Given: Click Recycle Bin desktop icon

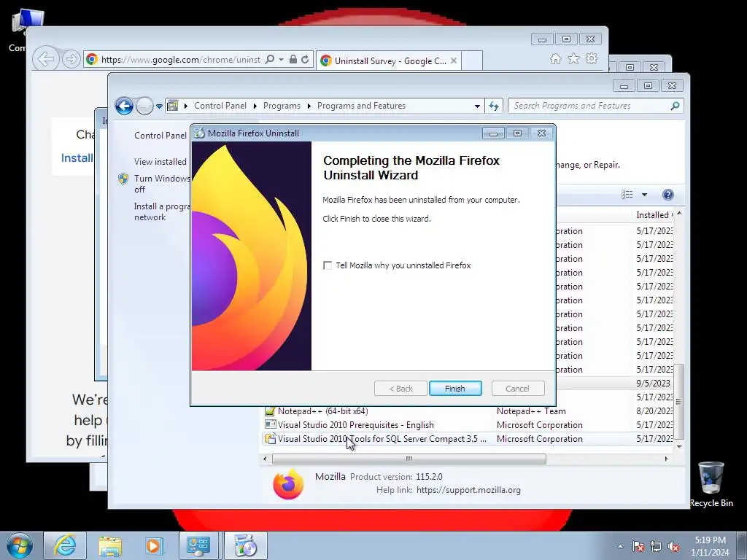Looking at the screenshot, I should click(711, 484).
